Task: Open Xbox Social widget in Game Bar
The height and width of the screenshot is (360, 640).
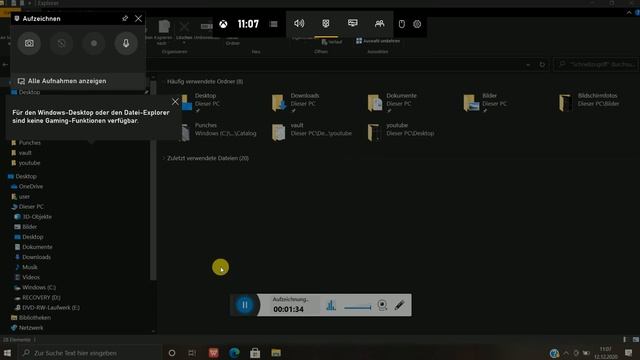Action: coord(380,23)
